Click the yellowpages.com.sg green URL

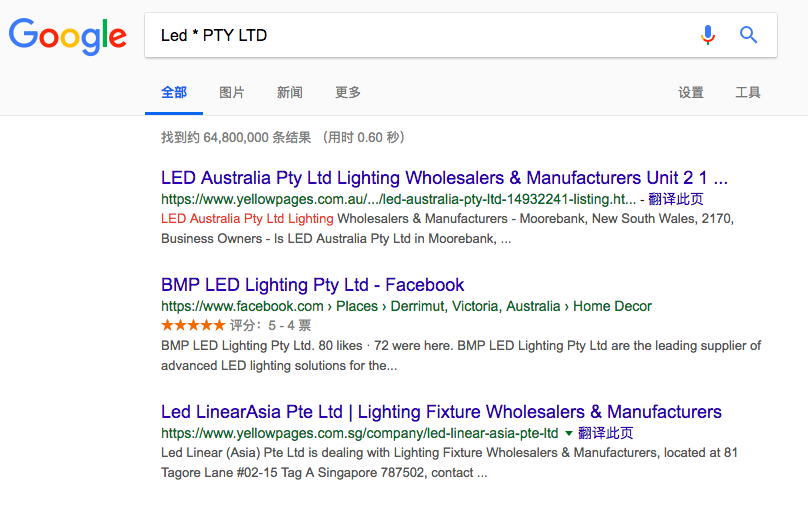(360, 433)
